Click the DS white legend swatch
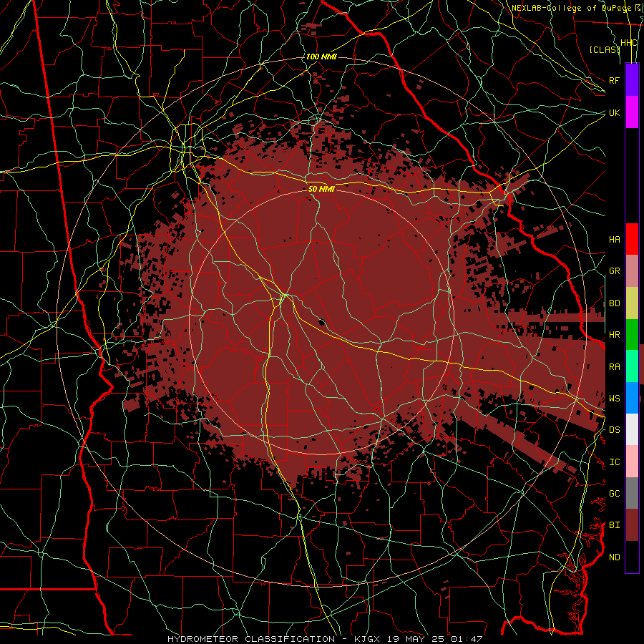The width and height of the screenshot is (644, 644). pos(632,429)
